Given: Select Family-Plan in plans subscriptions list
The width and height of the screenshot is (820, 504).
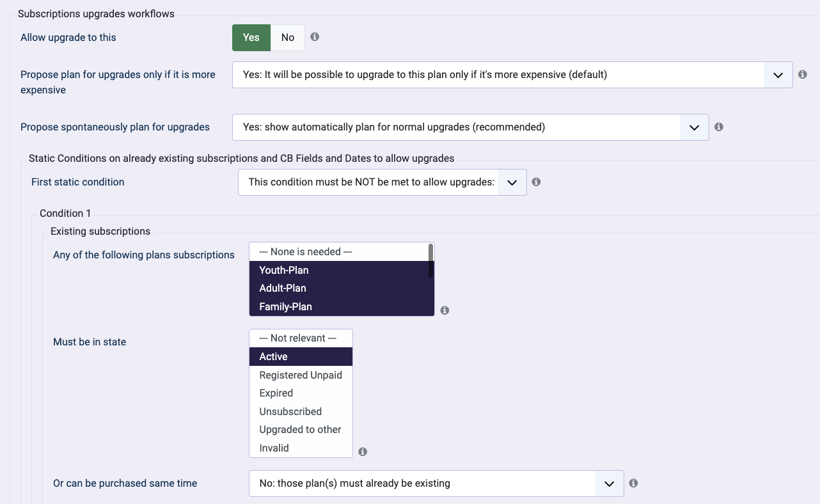Looking at the screenshot, I should click(338, 306).
